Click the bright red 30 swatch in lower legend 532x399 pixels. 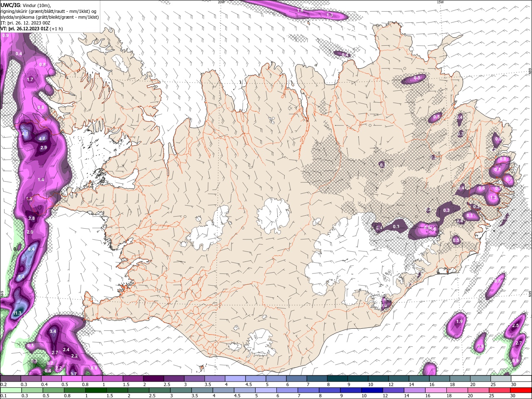coord(522,390)
